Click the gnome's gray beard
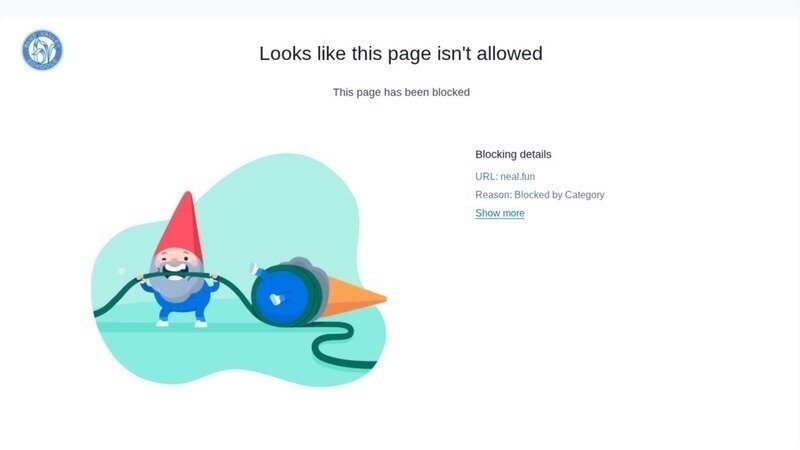This screenshot has width=800, height=450. point(176,288)
